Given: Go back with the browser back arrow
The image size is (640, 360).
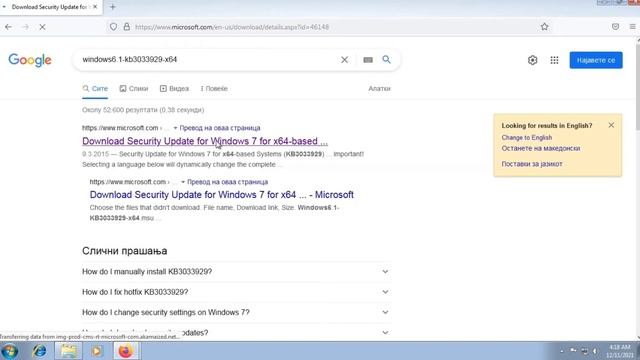Looking at the screenshot, I should pos(8,27).
